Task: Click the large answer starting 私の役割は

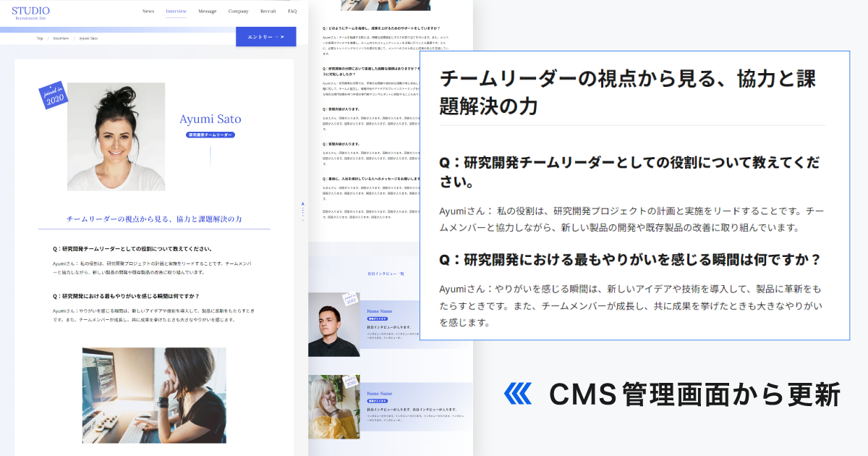Action: pyautogui.click(x=631, y=219)
